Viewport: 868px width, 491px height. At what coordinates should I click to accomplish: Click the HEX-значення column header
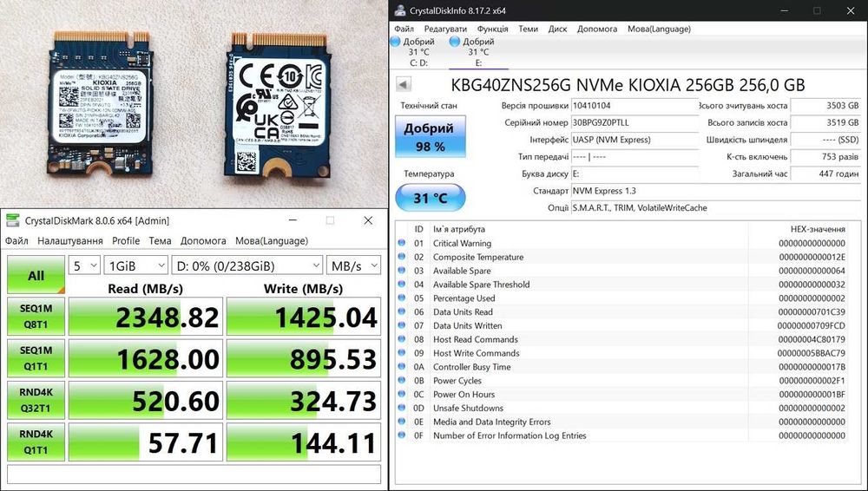(x=818, y=229)
